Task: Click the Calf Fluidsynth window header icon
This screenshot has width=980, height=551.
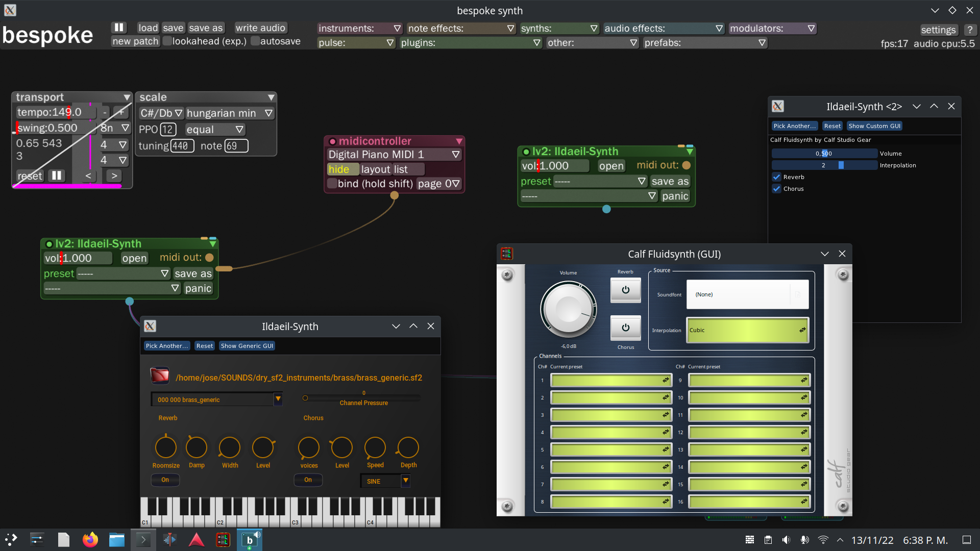Action: tap(507, 254)
